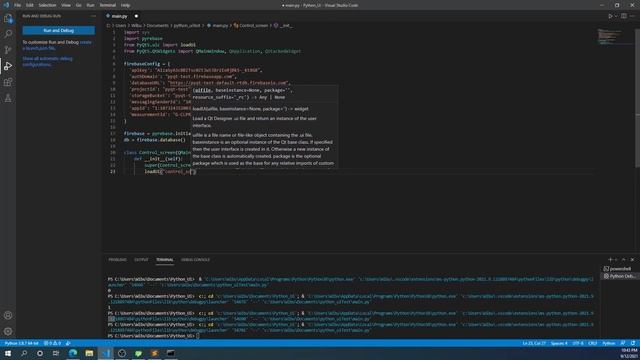Change the UTF-8 encoding in status bar
The image size is (640, 360).
578,343
